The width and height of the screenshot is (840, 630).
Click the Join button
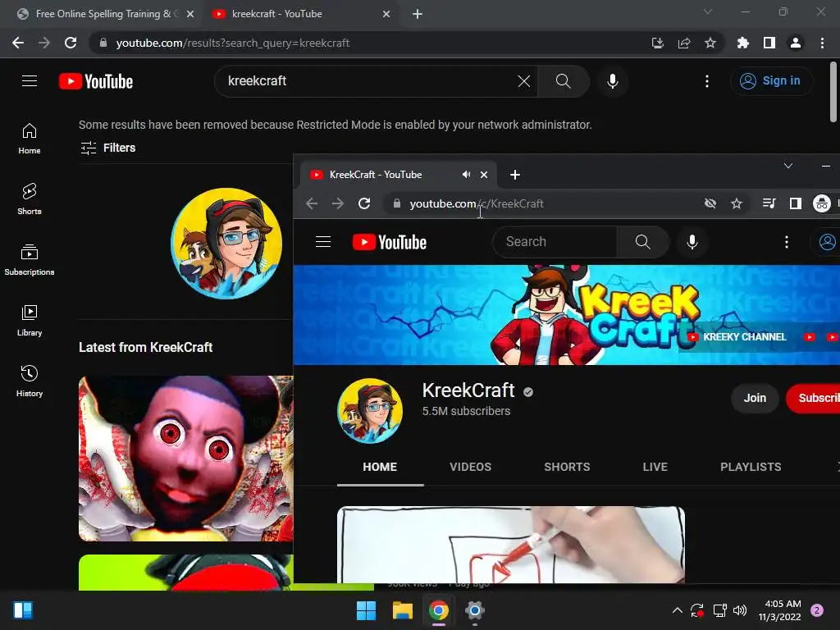coord(755,398)
